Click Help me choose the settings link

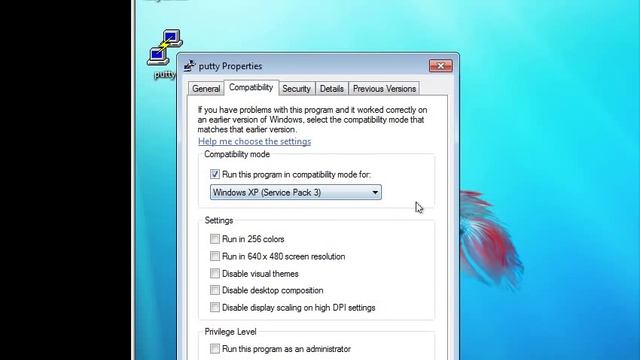[x=254, y=141]
